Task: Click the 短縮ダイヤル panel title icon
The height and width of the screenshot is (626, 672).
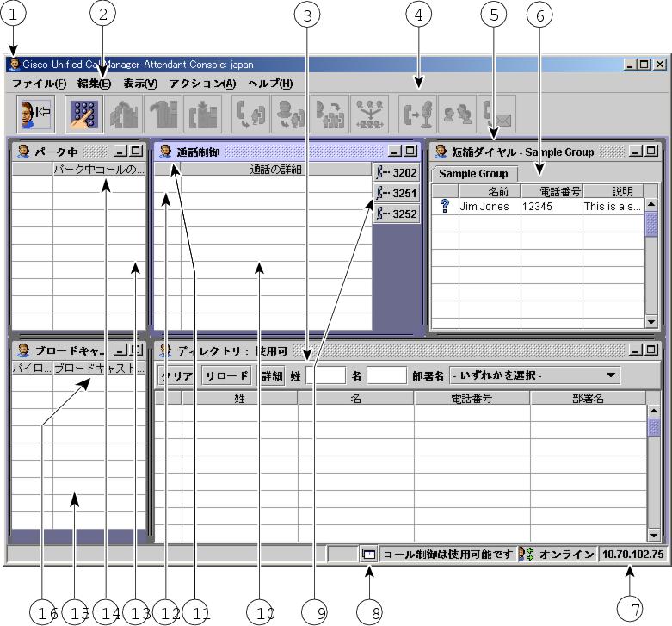Action: (441, 152)
